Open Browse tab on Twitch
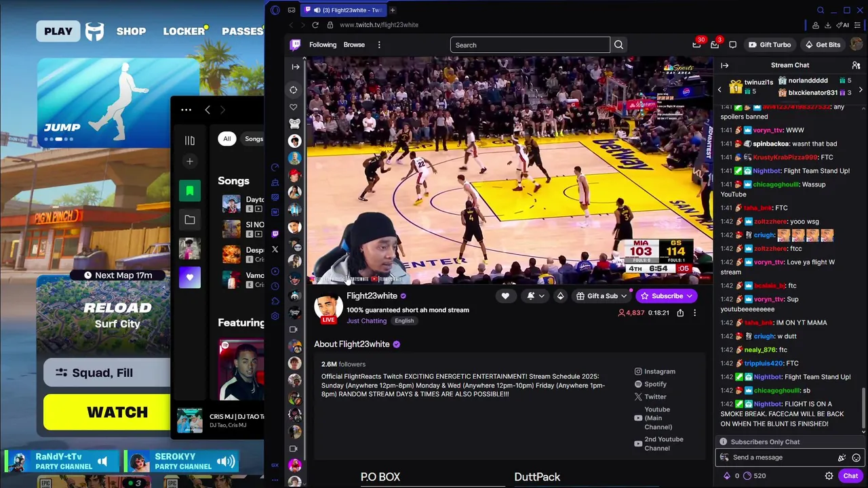The image size is (868, 488). (354, 45)
